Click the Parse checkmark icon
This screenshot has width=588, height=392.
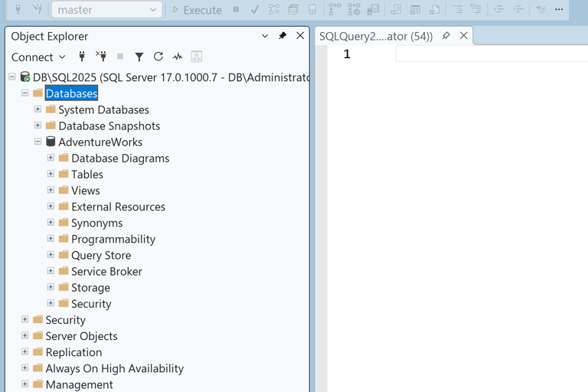click(255, 9)
